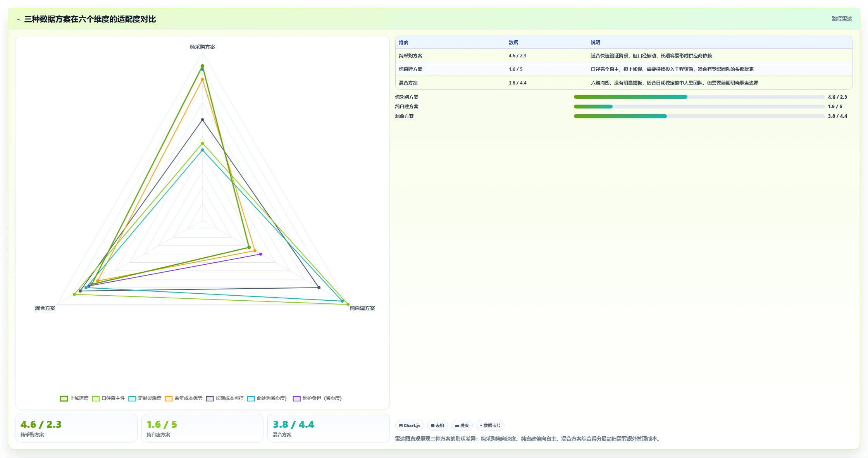Click the 混合方案 progress bar
This screenshot has height=458, width=868.
(699, 116)
